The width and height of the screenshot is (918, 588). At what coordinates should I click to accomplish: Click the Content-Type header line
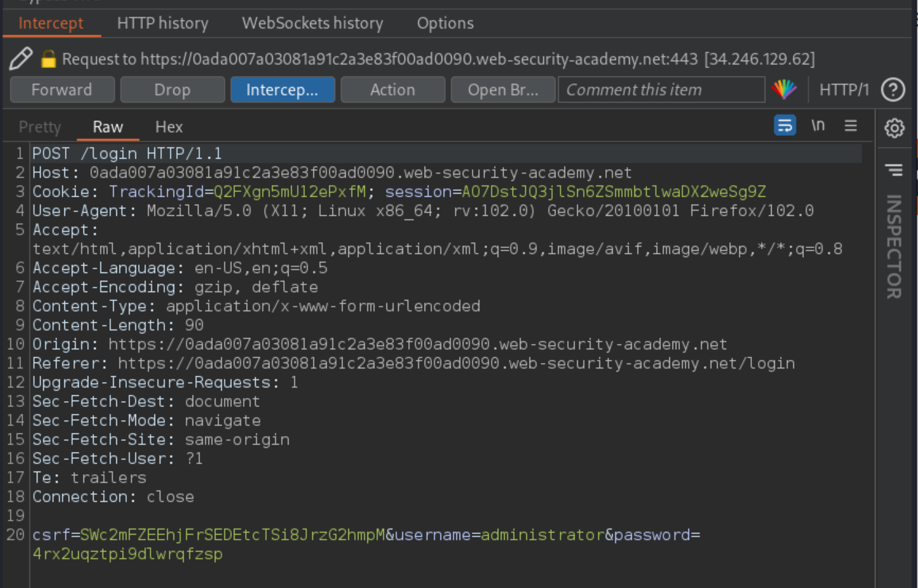click(256, 306)
